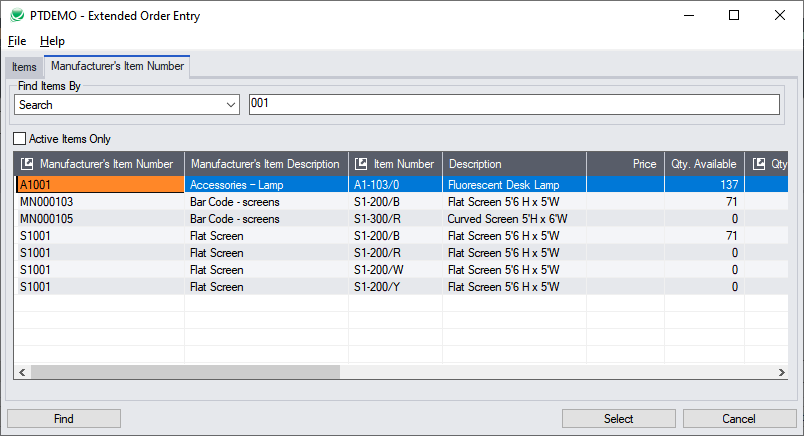Click item number S1-300/R
The height and width of the screenshot is (436, 804).
pyautogui.click(x=395, y=219)
